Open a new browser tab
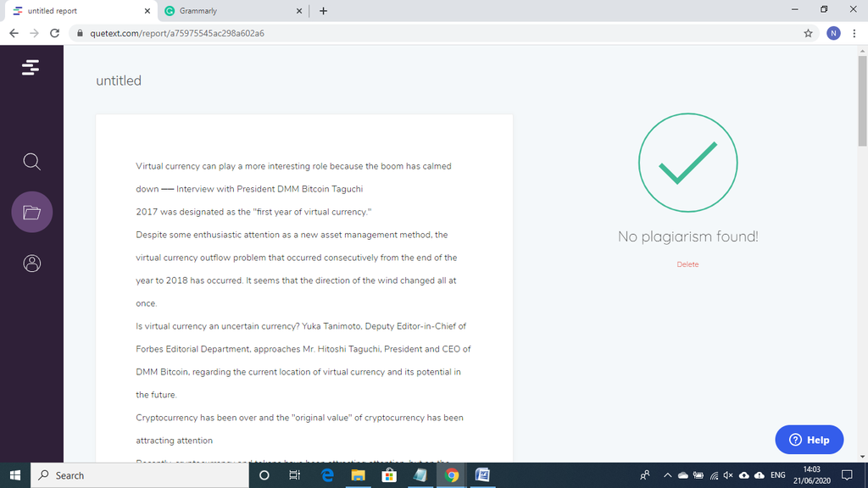The height and width of the screenshot is (488, 868). 323,10
